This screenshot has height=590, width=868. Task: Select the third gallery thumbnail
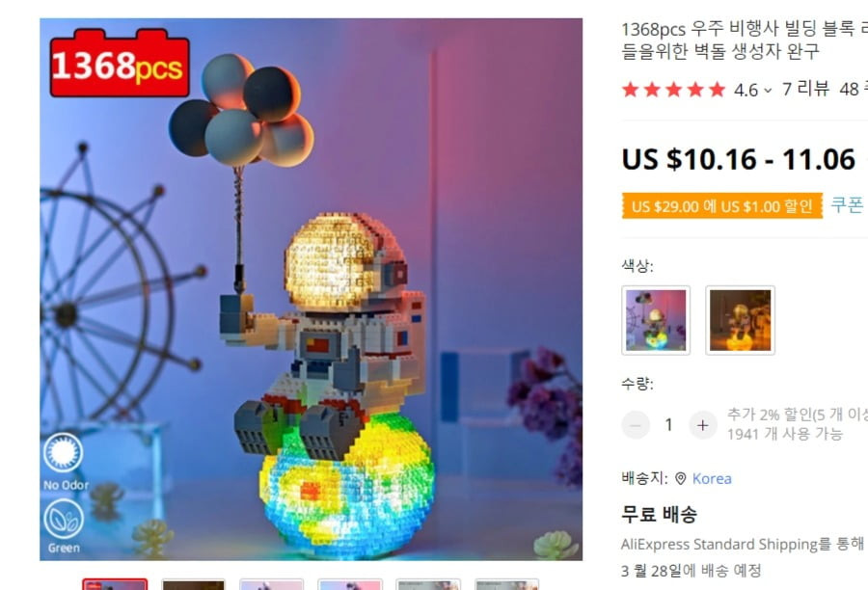(x=272, y=584)
